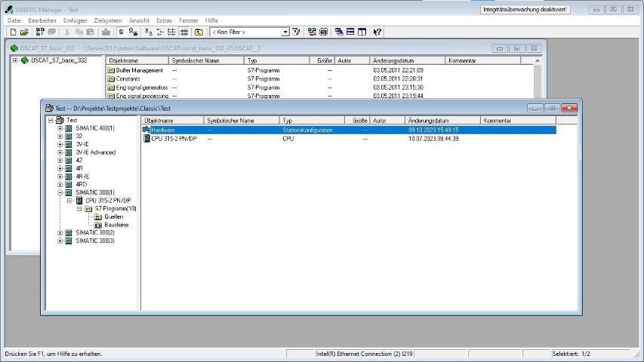Open the Zielsystem menu
This screenshot has width=644, height=362.
pos(108,20)
